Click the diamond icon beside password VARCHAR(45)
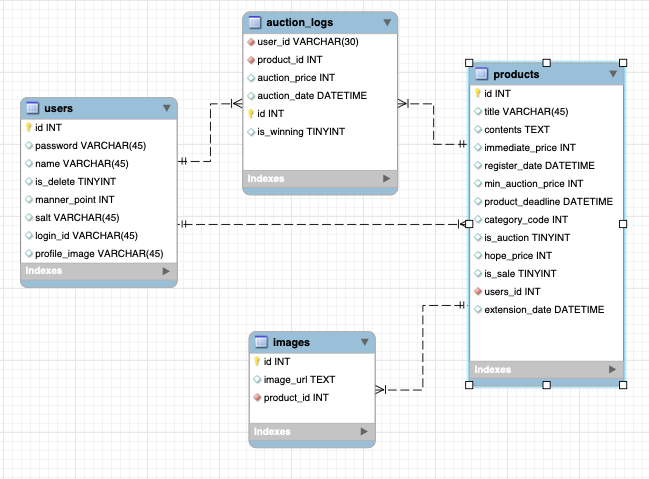Viewport: 649px width, 479px height. [x=29, y=145]
